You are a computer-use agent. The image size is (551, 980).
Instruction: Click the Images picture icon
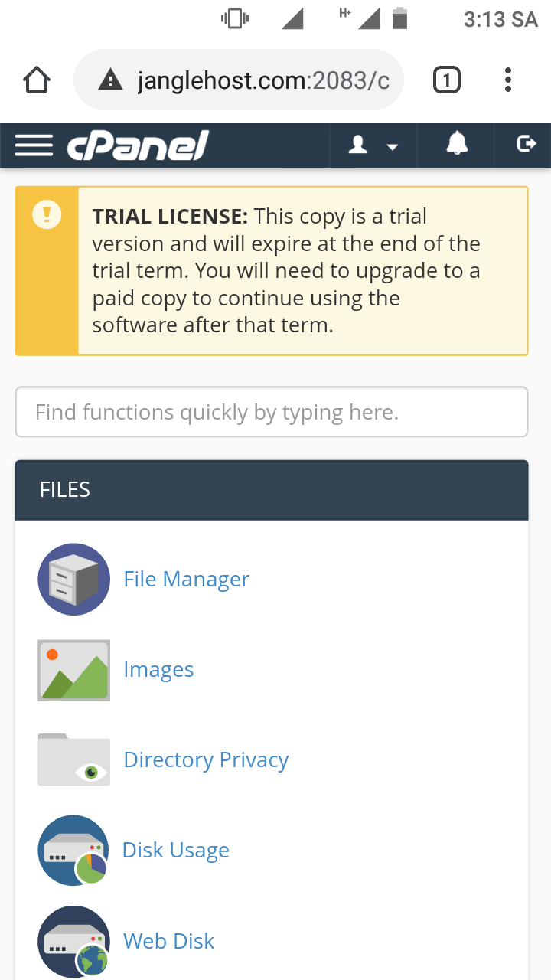point(73,670)
